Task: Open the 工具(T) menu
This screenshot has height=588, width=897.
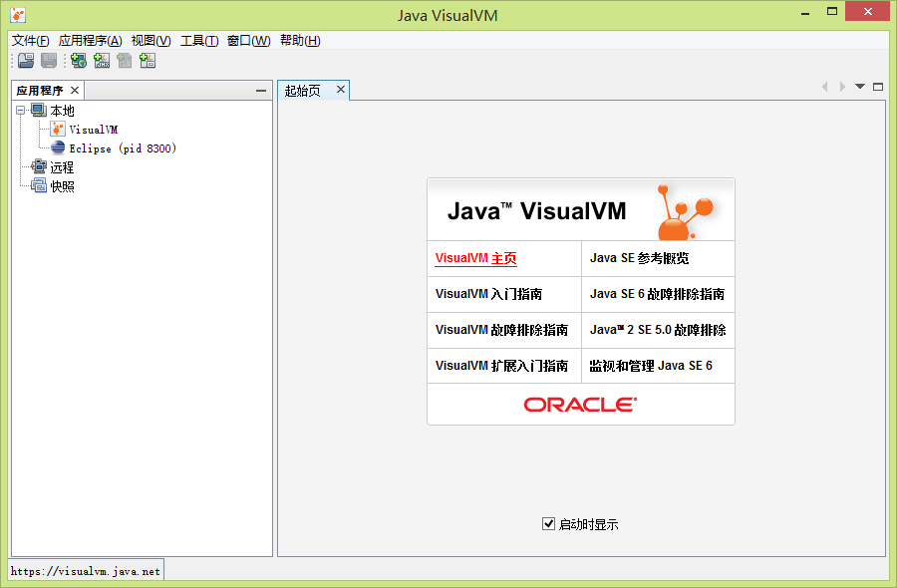Action: tap(199, 41)
